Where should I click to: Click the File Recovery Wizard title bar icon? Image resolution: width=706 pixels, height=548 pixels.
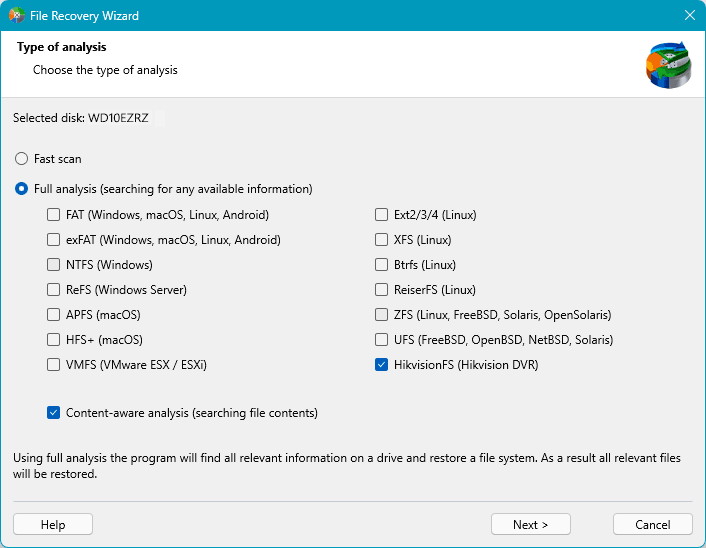[17, 16]
